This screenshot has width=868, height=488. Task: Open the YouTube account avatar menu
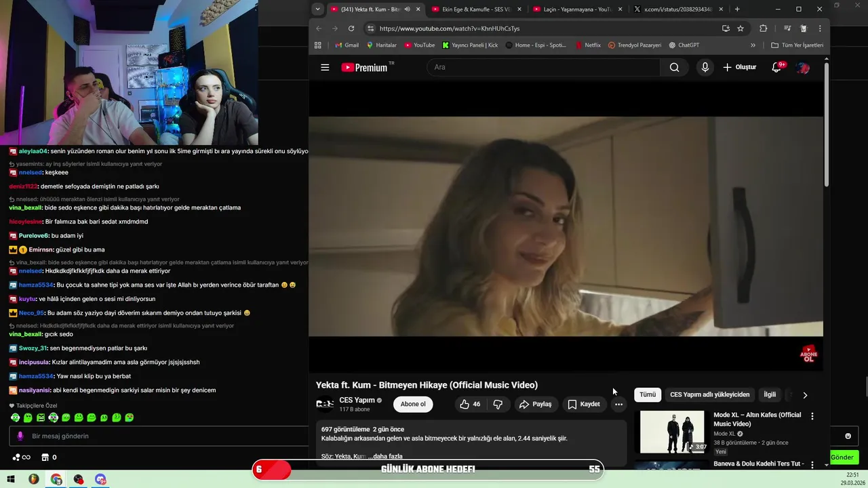pos(803,67)
